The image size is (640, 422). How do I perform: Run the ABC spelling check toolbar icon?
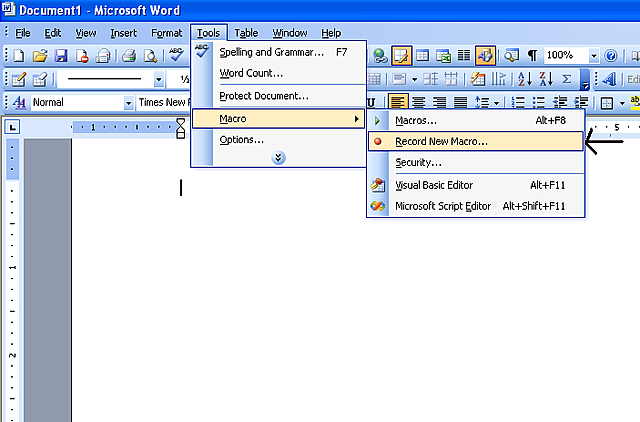point(176,56)
